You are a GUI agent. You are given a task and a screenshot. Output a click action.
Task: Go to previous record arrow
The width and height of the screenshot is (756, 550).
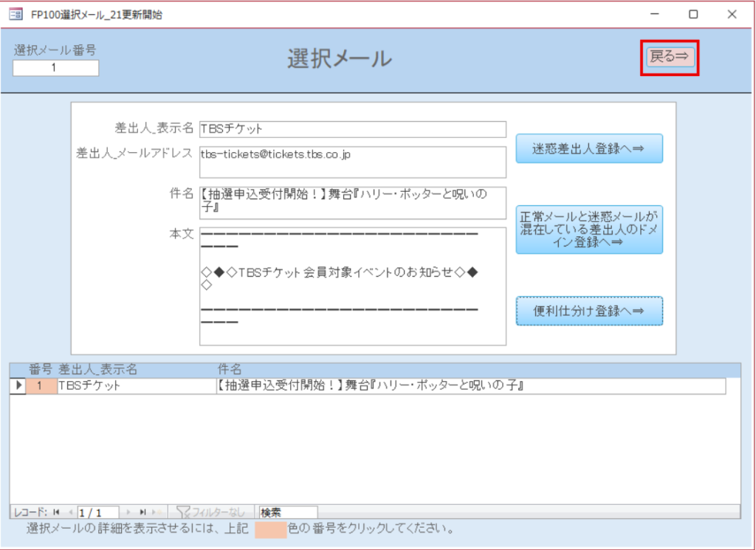(69, 512)
